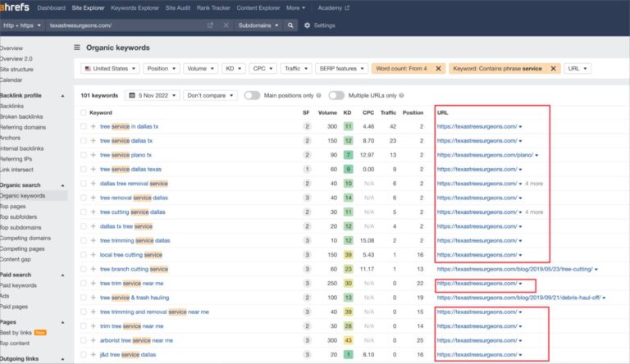Collapse the Backlink profile section
This screenshot has height=364, width=630.
62,96
